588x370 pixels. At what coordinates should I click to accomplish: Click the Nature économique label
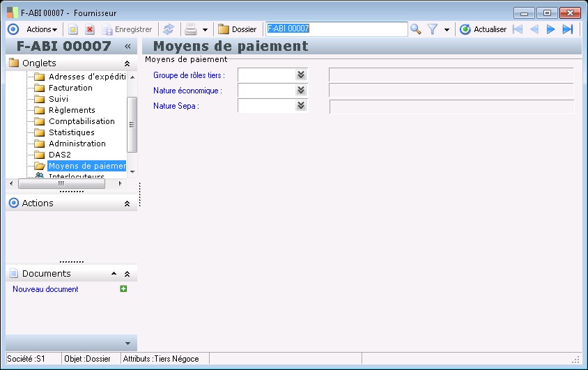[x=187, y=91]
